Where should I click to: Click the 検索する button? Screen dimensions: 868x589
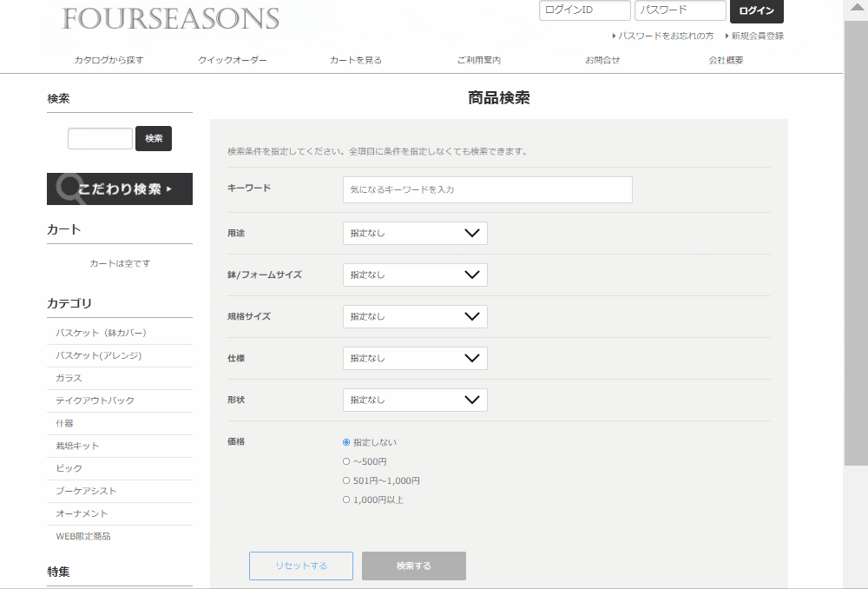click(413, 566)
